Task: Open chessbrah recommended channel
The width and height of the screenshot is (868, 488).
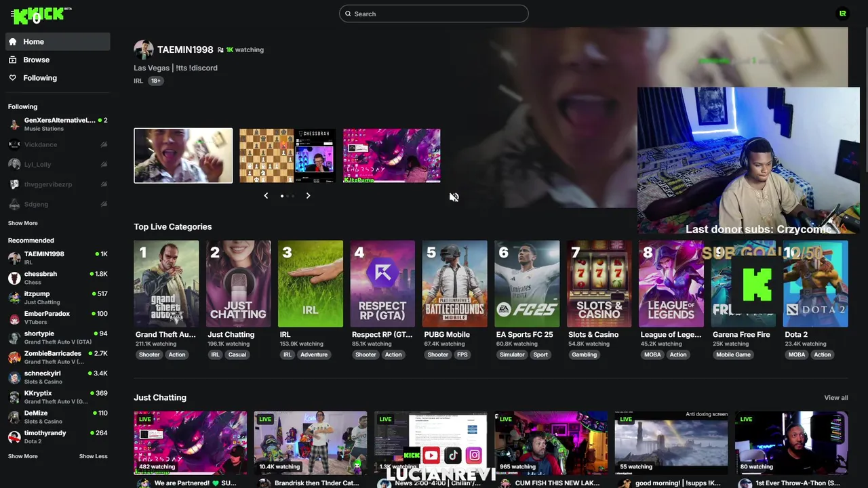Action: (x=58, y=278)
